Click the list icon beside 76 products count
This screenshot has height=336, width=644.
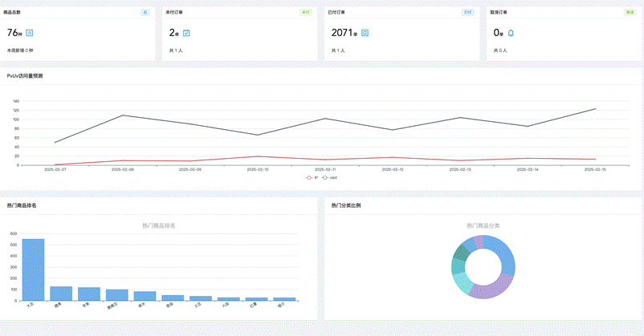pyautogui.click(x=30, y=33)
